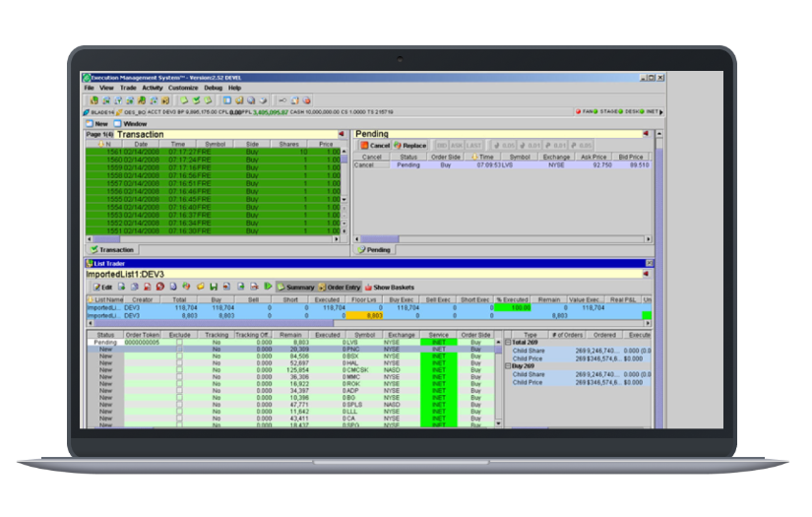This screenshot has height=517, width=812.
Task: Tick the Exclude checkbox for LVS order
Action: coord(179,343)
